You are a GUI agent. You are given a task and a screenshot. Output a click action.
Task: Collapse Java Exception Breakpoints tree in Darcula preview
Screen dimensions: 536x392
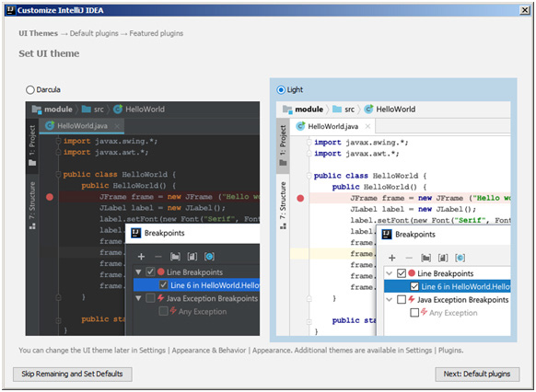pos(138,298)
